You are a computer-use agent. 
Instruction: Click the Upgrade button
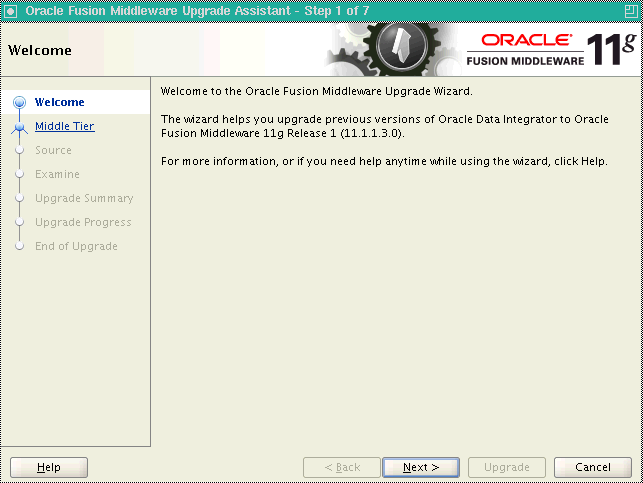click(507, 467)
